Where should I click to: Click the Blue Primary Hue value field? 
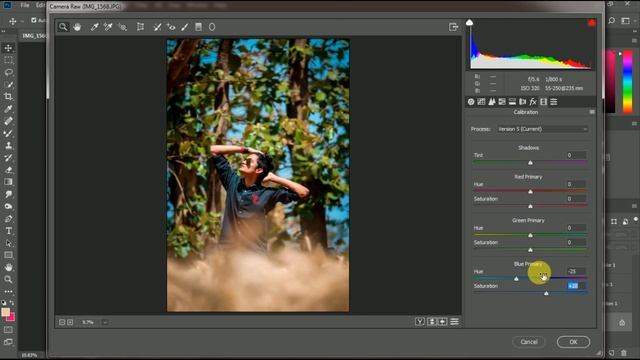pos(576,271)
